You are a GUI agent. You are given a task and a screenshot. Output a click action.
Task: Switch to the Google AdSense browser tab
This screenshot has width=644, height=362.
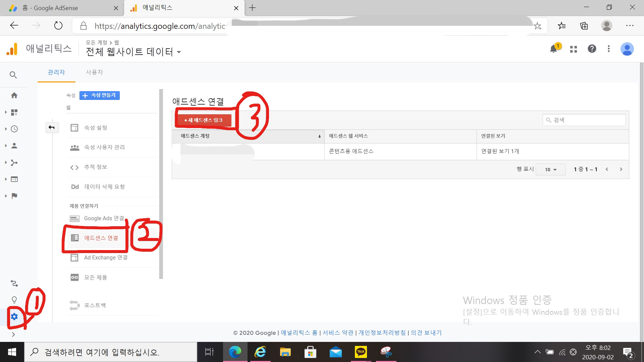tap(62, 8)
